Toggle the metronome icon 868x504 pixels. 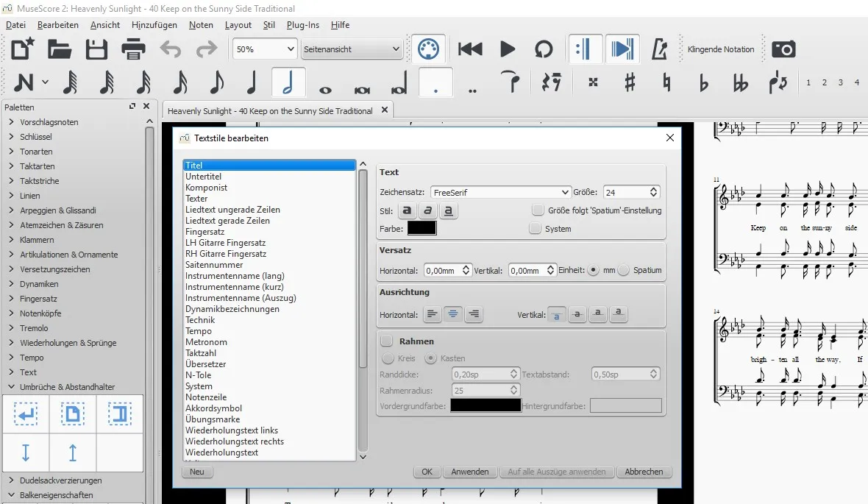[659, 49]
